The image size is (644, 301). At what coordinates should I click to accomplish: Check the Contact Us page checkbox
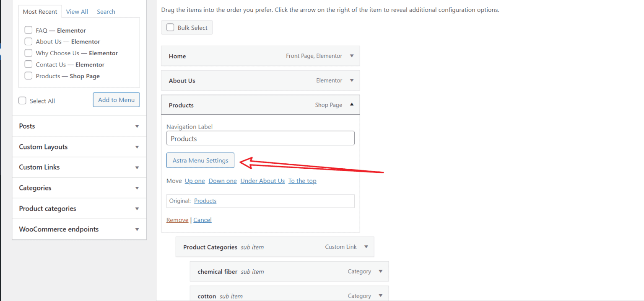(x=29, y=64)
